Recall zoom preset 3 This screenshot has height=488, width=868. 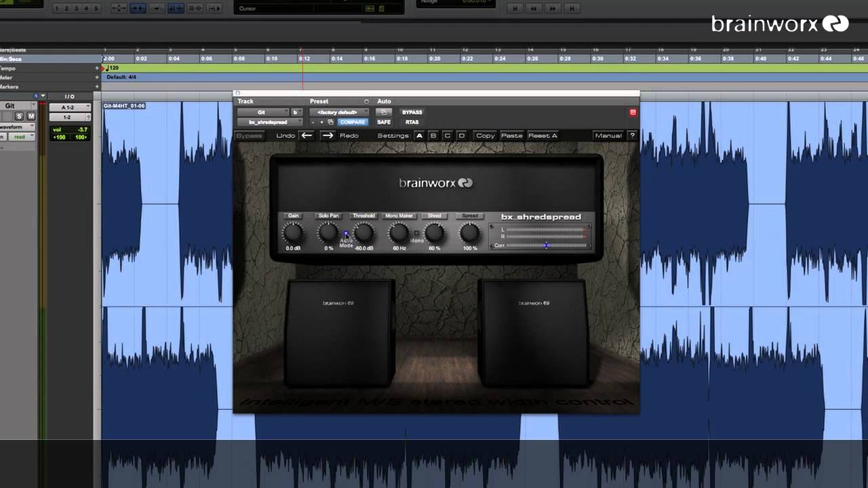[x=76, y=8]
